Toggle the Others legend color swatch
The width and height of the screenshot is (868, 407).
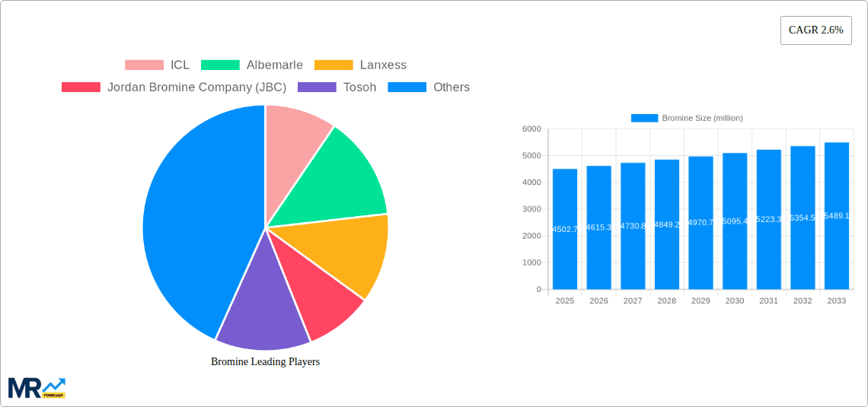[x=407, y=87]
